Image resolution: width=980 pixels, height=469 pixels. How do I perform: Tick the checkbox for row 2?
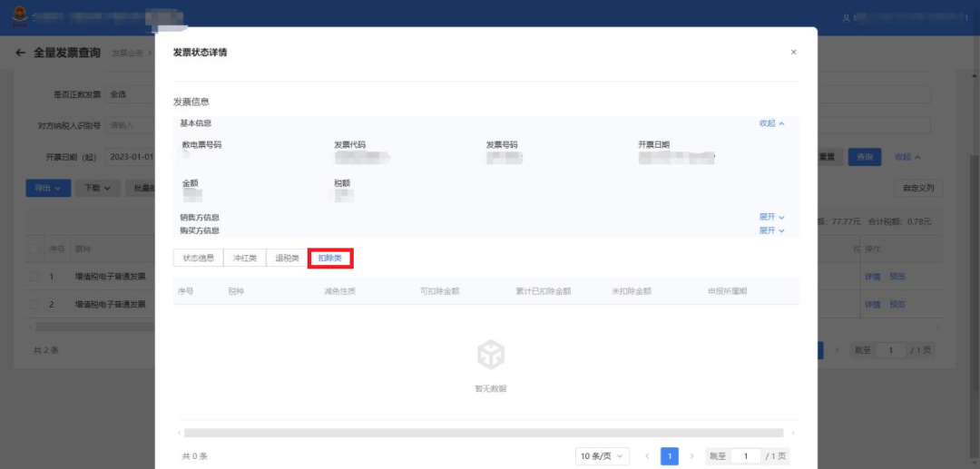pos(34,305)
